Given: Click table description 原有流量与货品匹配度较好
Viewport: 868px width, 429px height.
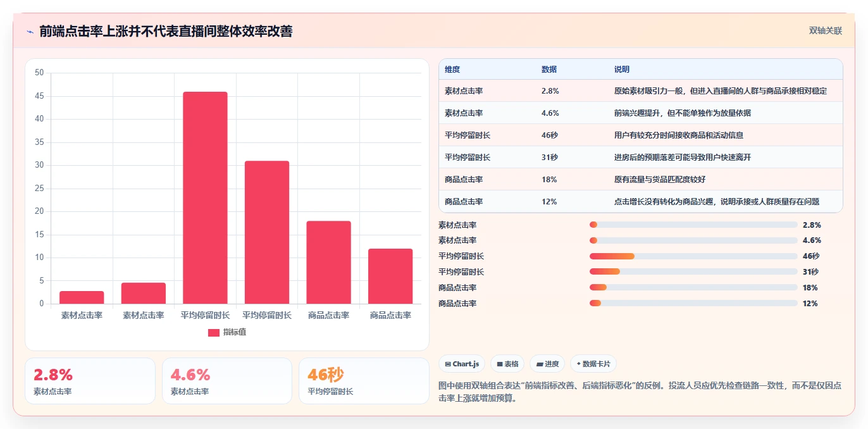Looking at the screenshot, I should tap(659, 180).
